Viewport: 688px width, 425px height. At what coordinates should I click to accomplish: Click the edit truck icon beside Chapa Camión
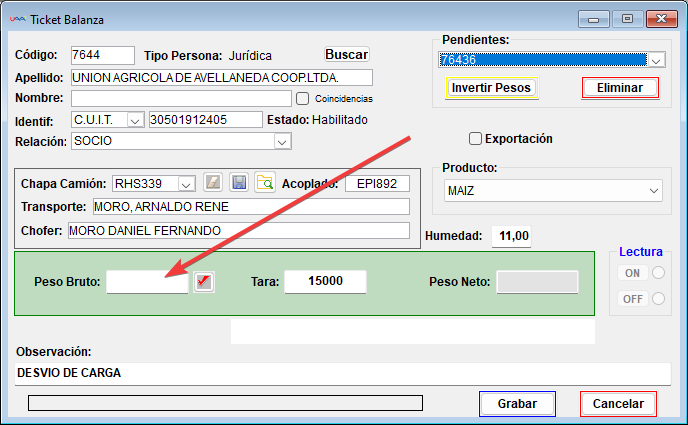point(212,182)
